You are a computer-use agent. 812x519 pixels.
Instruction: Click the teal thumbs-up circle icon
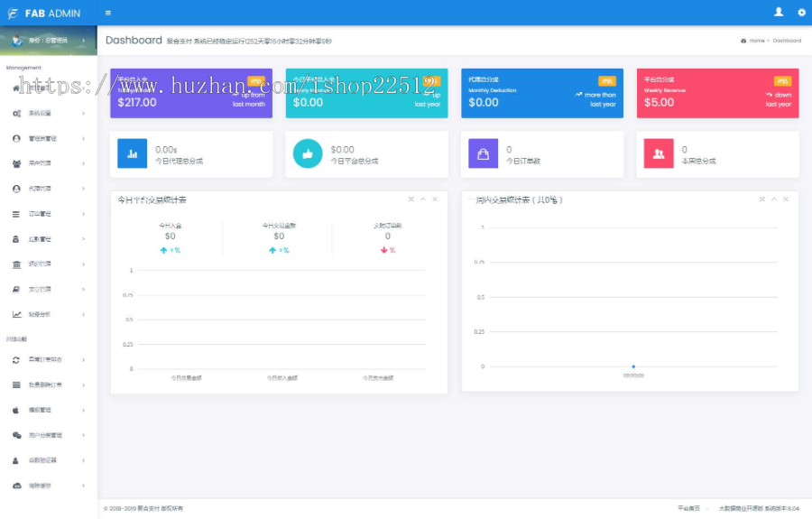[x=308, y=153]
